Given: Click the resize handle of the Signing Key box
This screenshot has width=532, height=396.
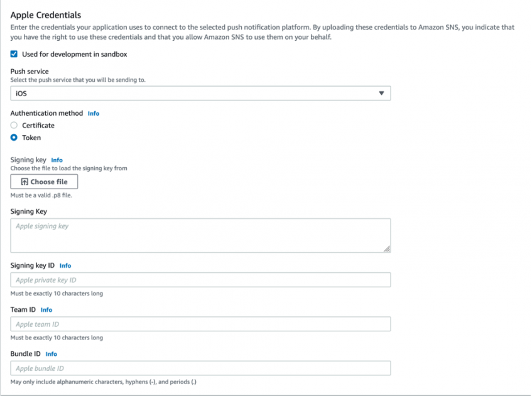Looking at the screenshot, I should click(x=387, y=249).
